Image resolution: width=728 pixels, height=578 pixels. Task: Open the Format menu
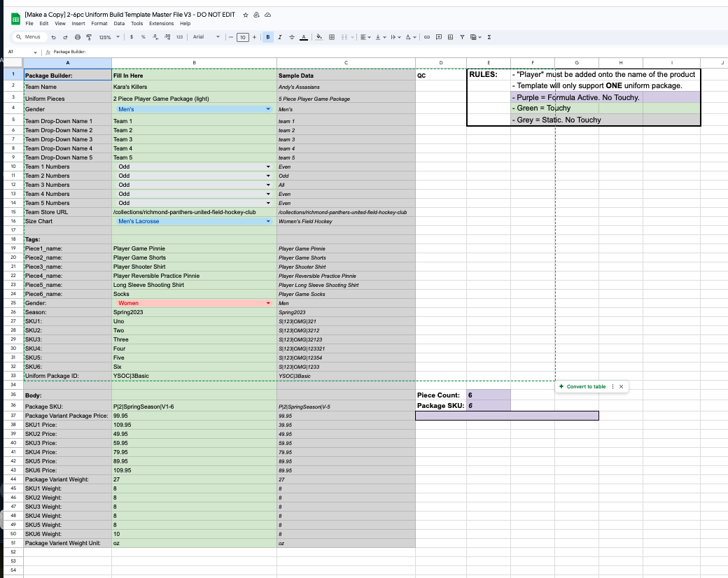coord(99,24)
